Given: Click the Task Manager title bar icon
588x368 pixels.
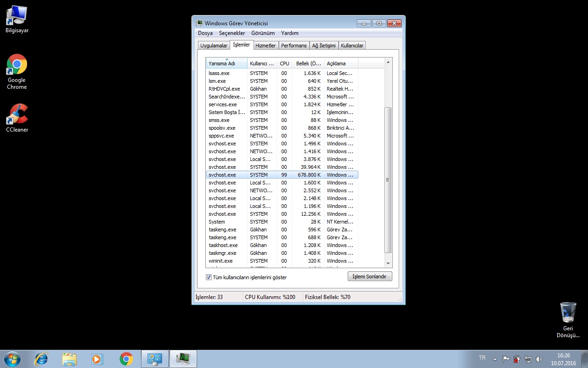Looking at the screenshot, I should pyautogui.click(x=199, y=23).
